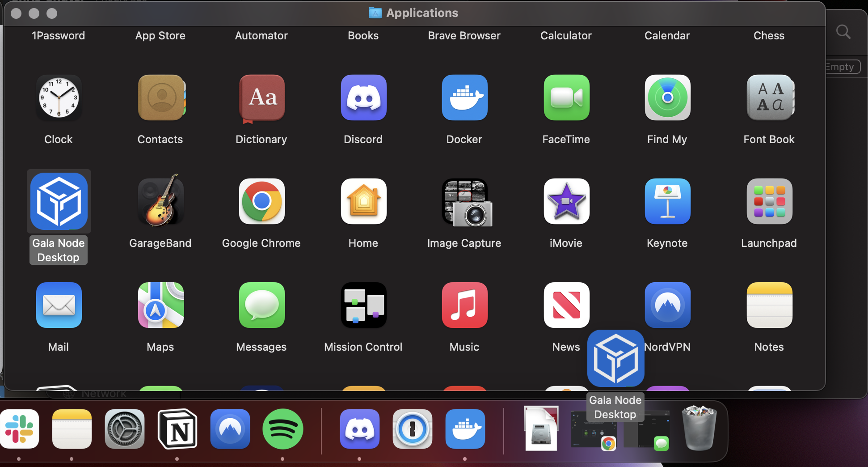
Task: Select the News app icon
Action: coord(566,305)
